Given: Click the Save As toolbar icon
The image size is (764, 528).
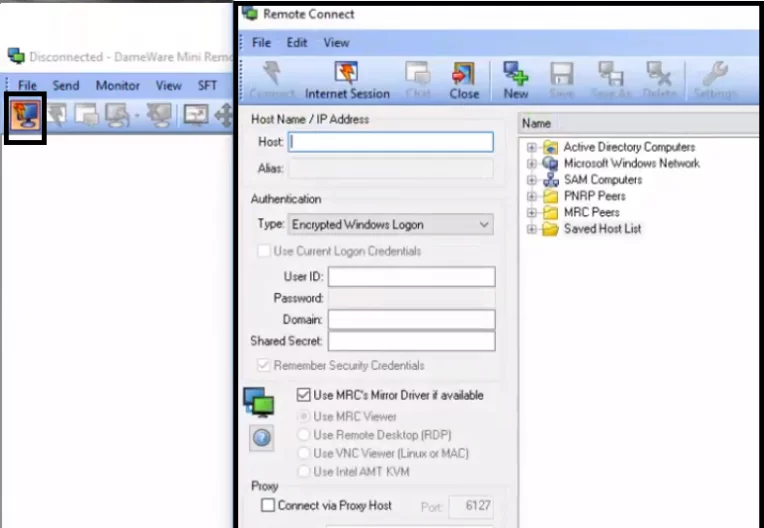Looking at the screenshot, I should (x=611, y=80).
